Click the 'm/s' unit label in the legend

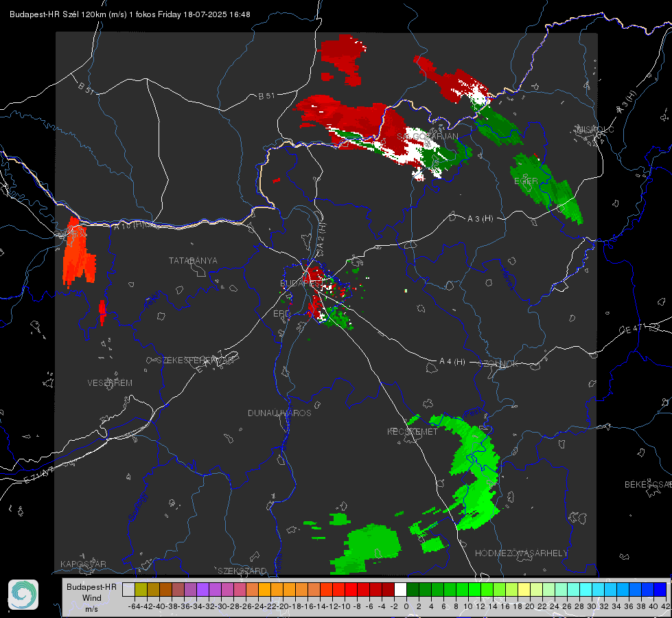91,609
